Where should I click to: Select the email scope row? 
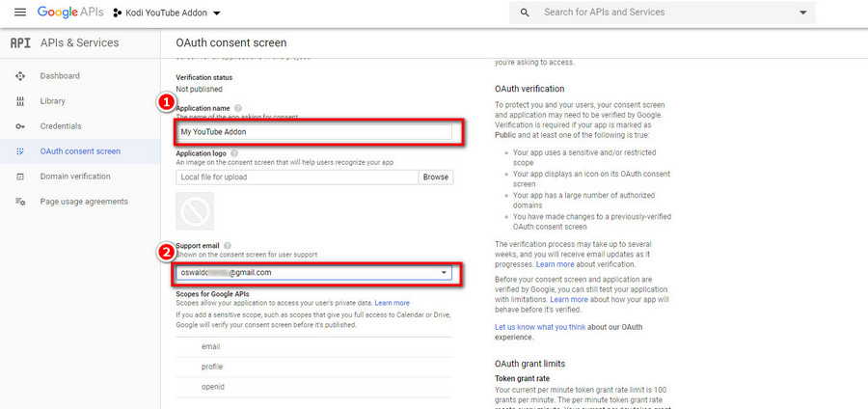313,347
